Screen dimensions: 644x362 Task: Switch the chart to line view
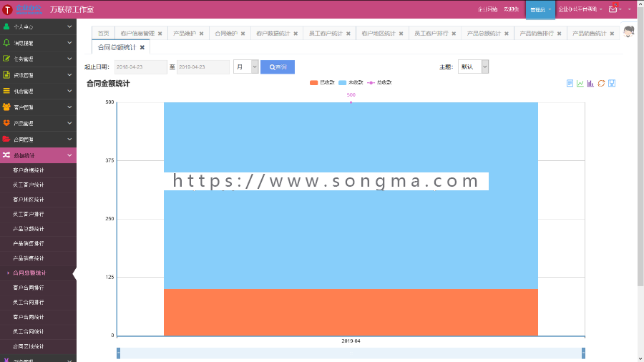(580, 83)
